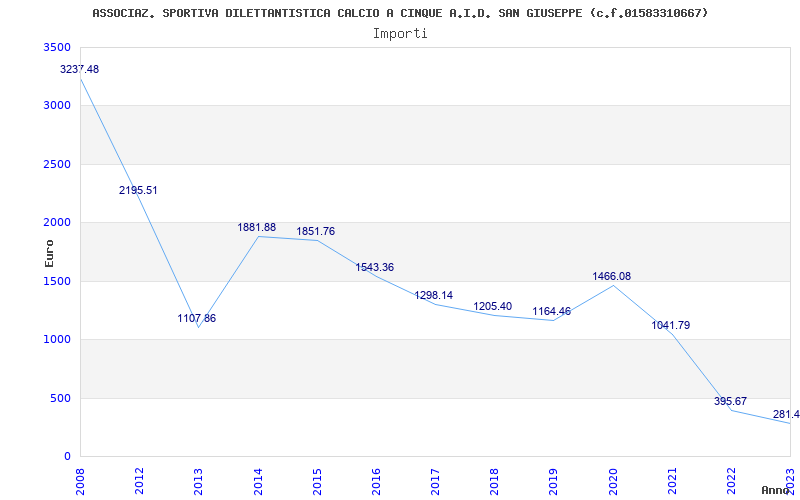Screen dimensions: 800x500
Task: Select the 2019 x-axis year label
Action: [554, 481]
